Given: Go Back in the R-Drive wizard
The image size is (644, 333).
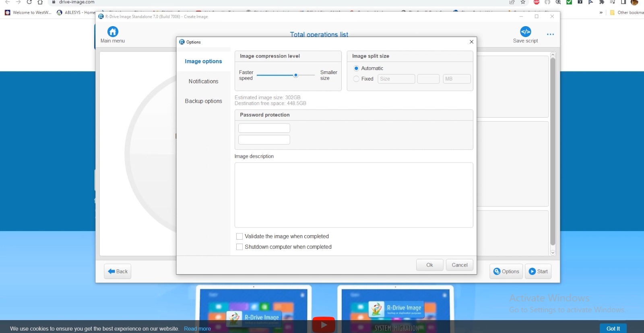Looking at the screenshot, I should click(x=118, y=271).
